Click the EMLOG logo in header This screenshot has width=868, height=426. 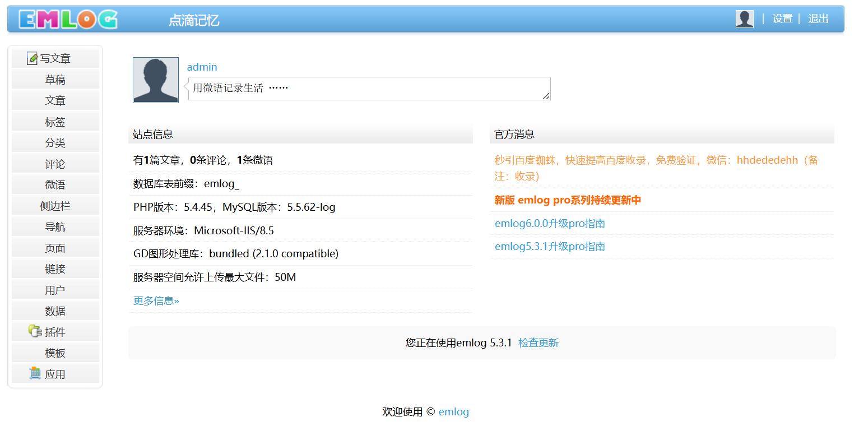(x=68, y=20)
